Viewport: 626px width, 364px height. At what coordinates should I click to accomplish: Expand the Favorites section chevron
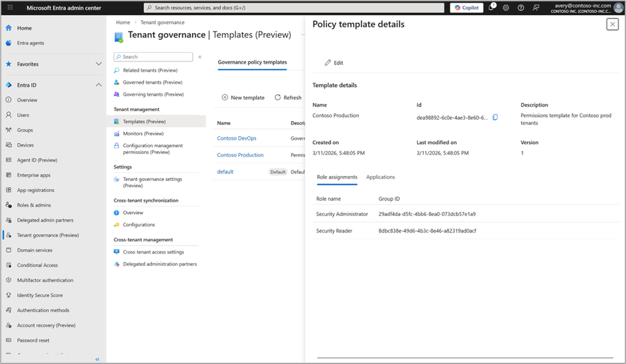pos(98,64)
